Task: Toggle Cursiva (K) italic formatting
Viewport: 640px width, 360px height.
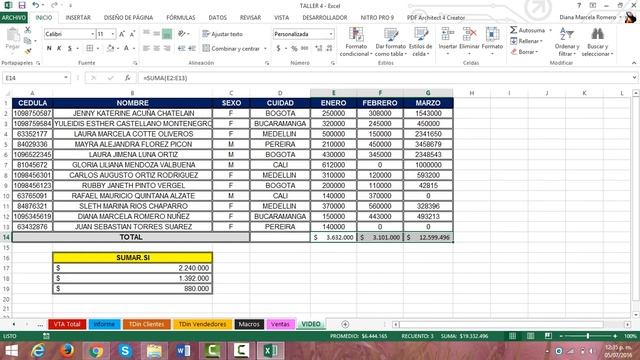Action: (x=59, y=48)
